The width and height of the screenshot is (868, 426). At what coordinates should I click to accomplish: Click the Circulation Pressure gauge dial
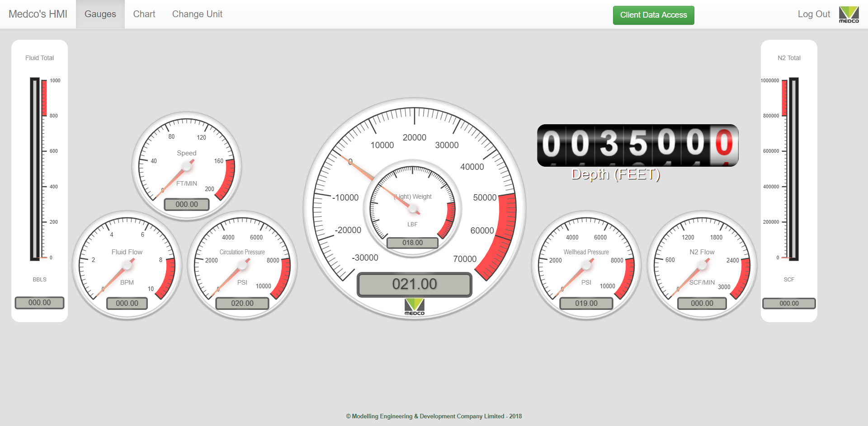pyautogui.click(x=242, y=265)
